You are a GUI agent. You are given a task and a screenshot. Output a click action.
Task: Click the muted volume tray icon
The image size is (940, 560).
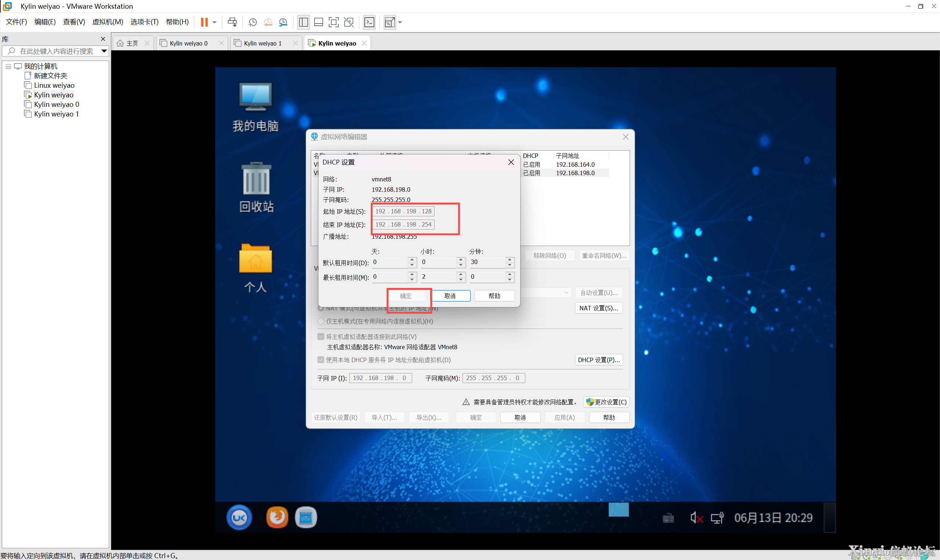(x=696, y=518)
